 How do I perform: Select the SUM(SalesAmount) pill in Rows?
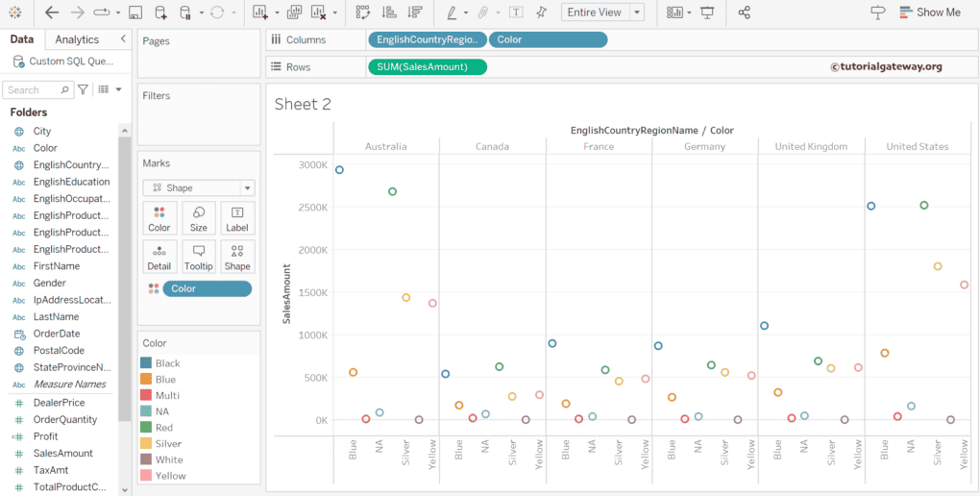click(427, 67)
